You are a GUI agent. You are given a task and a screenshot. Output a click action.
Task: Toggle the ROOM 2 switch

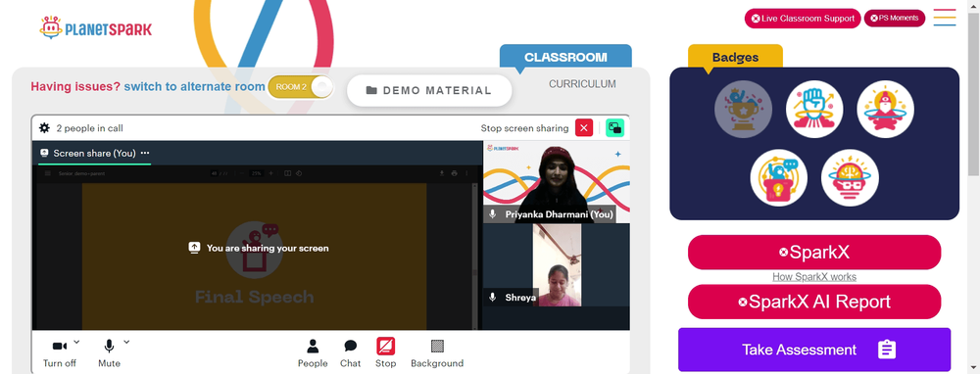pyautogui.click(x=301, y=87)
